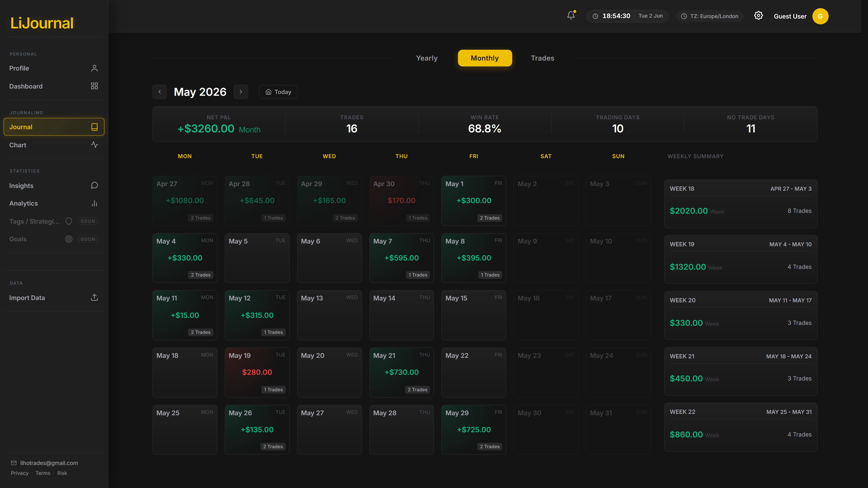868x488 pixels.
Task: Click the lihotrades@gmail.com email link
Action: tap(49, 463)
